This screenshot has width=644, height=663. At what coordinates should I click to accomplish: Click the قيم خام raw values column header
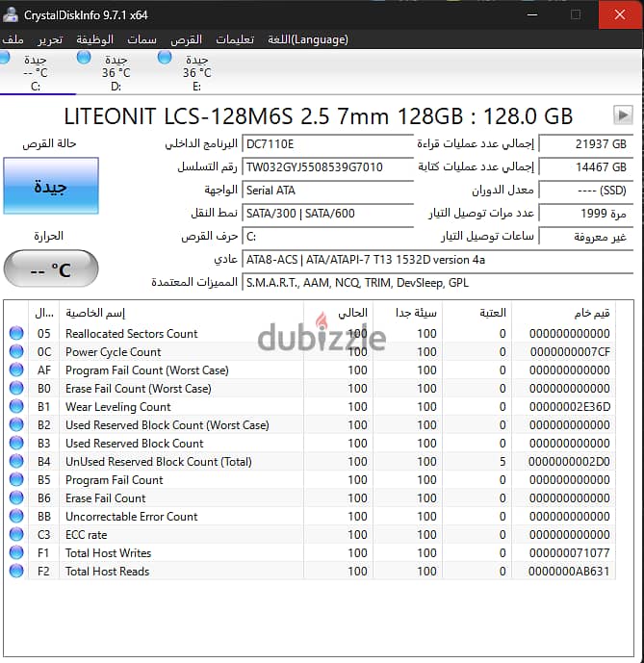(x=563, y=313)
